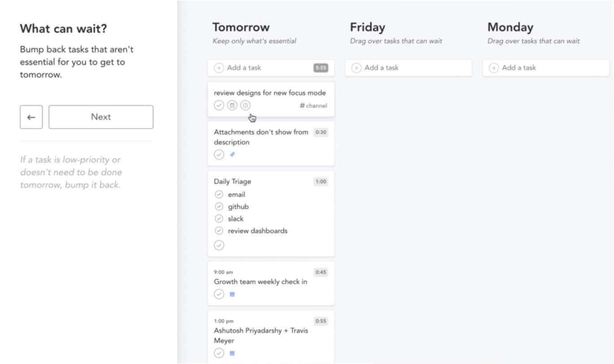The height and width of the screenshot is (364, 614).
Task: Click clock icon on review designs task
Action: click(x=245, y=105)
